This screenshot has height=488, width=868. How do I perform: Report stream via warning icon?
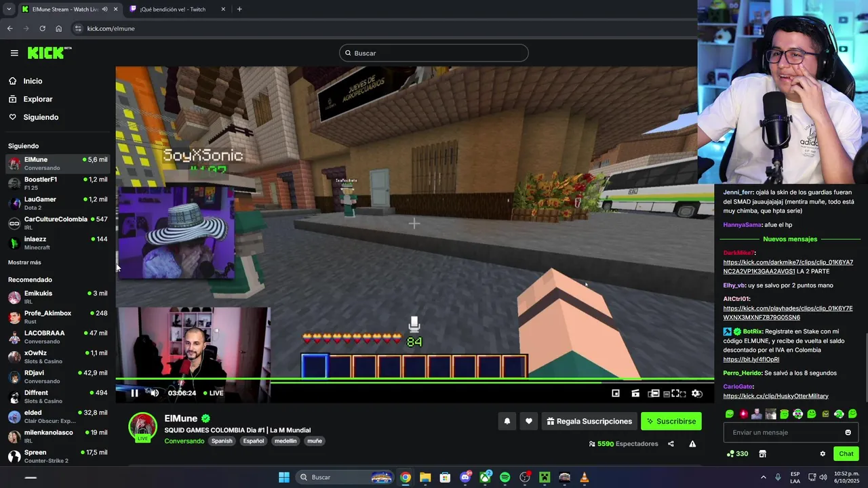(x=692, y=444)
